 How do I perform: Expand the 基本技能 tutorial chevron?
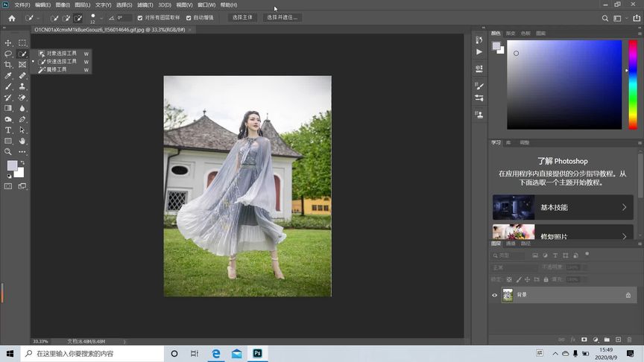point(625,207)
